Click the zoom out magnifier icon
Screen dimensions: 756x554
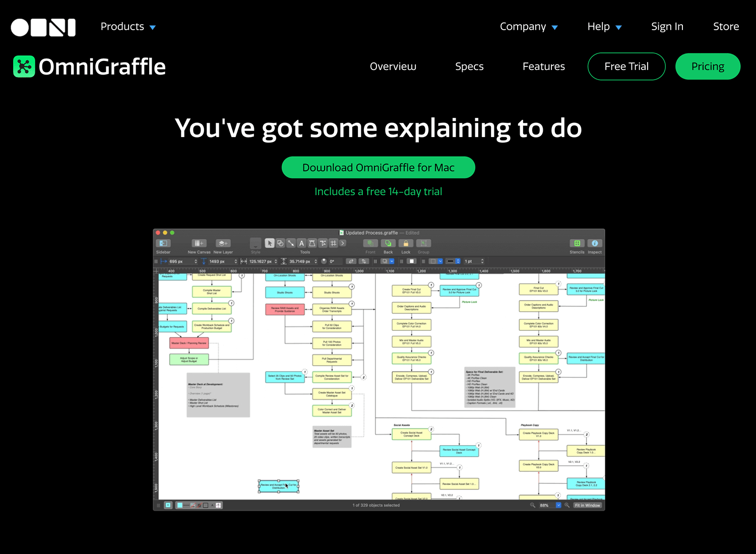click(x=532, y=505)
